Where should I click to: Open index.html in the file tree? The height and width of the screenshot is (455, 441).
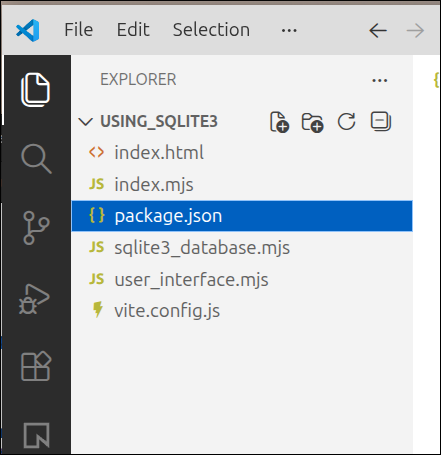click(242, 153)
